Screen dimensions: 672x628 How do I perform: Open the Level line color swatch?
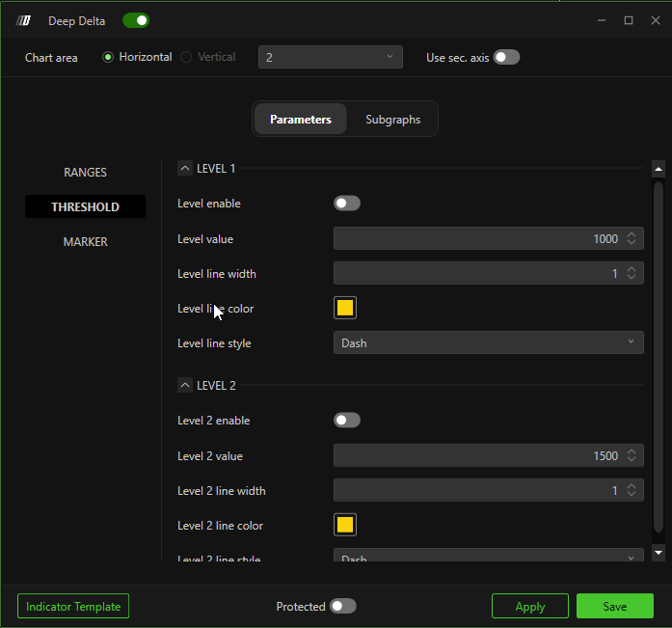[345, 308]
